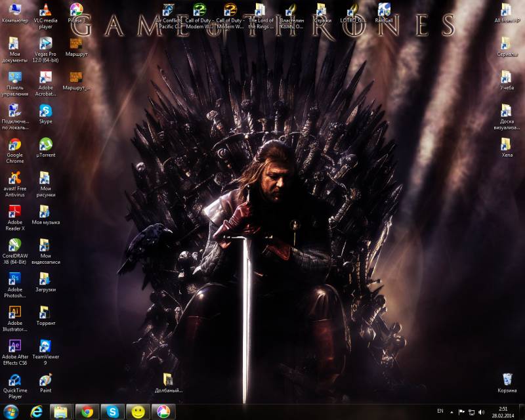Select the Adobe After Effects CS6 shortcut
Image resolution: width=525 pixels, height=420 pixels.
[14, 352]
